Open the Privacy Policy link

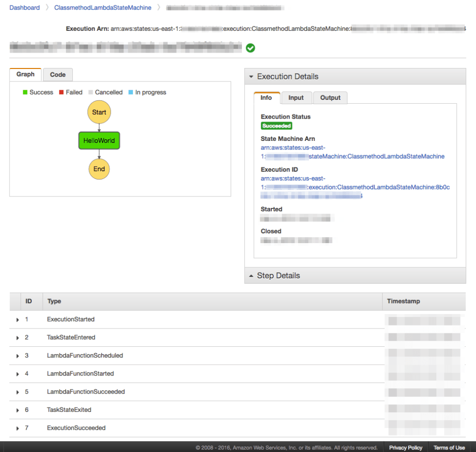click(x=406, y=448)
